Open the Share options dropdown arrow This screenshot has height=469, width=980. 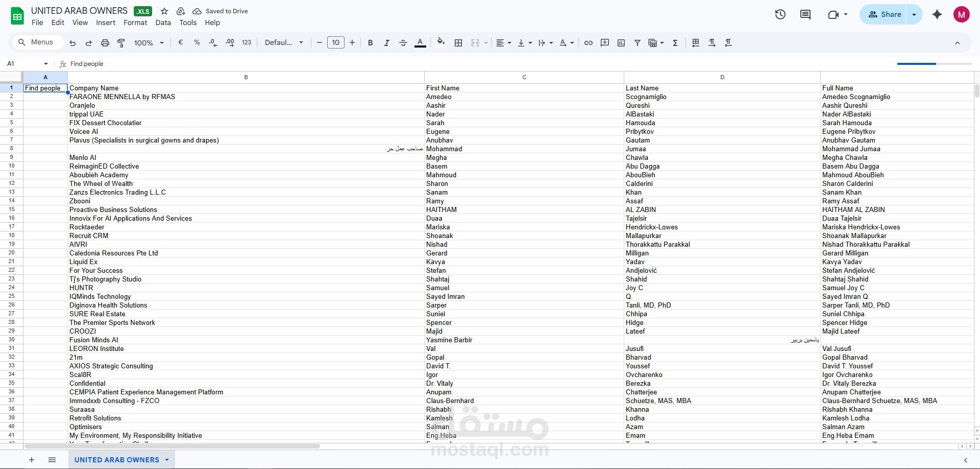914,14
